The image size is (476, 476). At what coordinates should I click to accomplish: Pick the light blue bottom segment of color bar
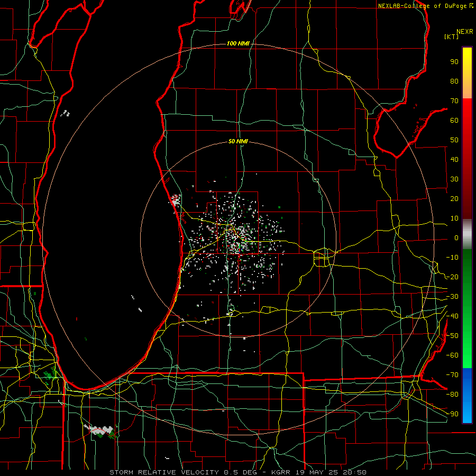[x=467, y=413]
